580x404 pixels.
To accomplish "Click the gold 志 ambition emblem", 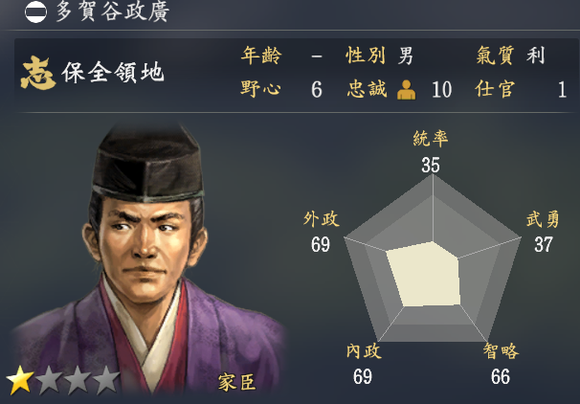I will (38, 73).
